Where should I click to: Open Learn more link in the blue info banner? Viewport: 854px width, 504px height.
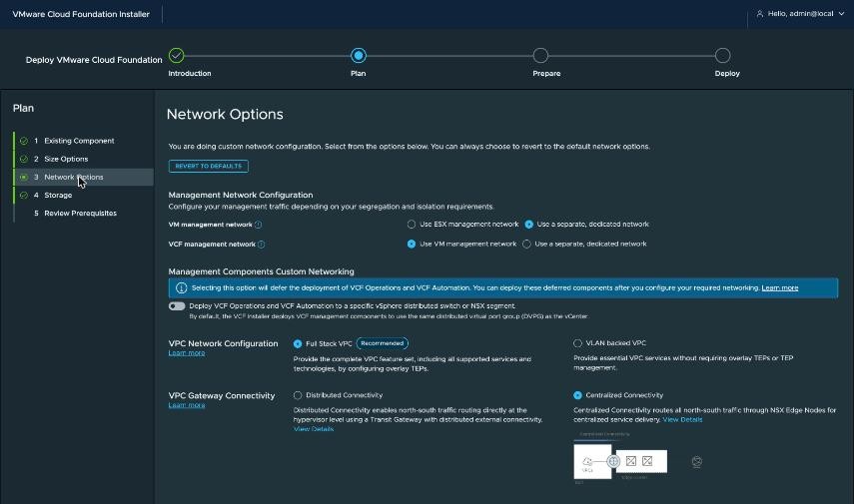[780, 287]
